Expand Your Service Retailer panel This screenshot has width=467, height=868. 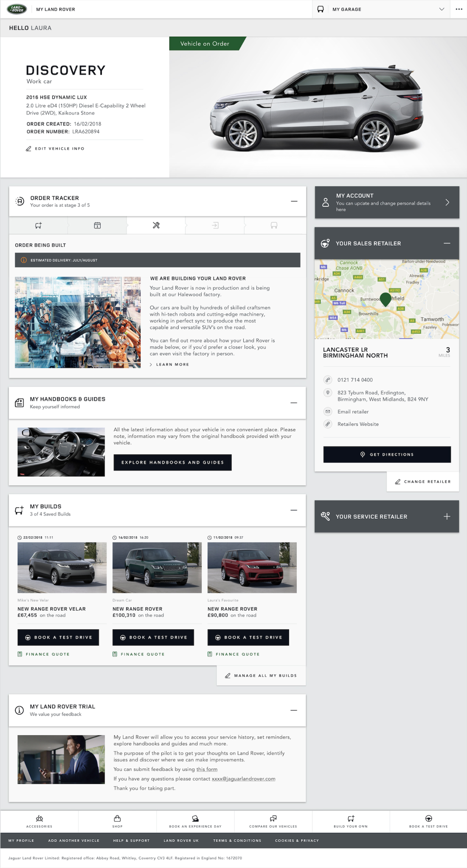pos(447,516)
